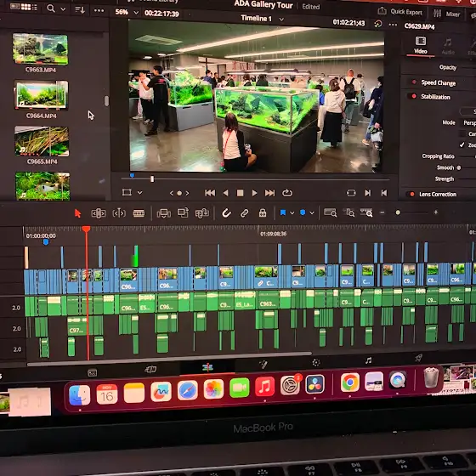
Task: Adjust the stabilization Smooth slider
Action: coord(459,167)
